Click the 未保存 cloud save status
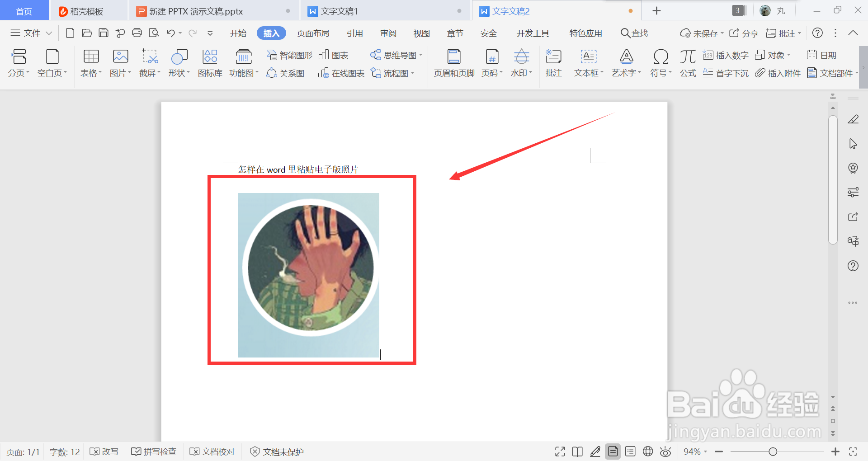Screen dimensions: 868x461 [x=702, y=33]
